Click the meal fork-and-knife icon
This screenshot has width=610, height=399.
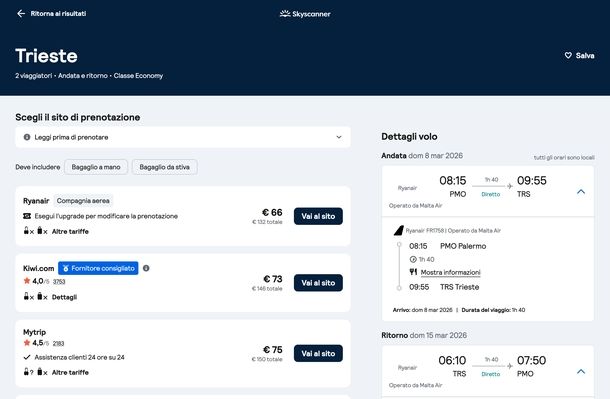tap(413, 272)
